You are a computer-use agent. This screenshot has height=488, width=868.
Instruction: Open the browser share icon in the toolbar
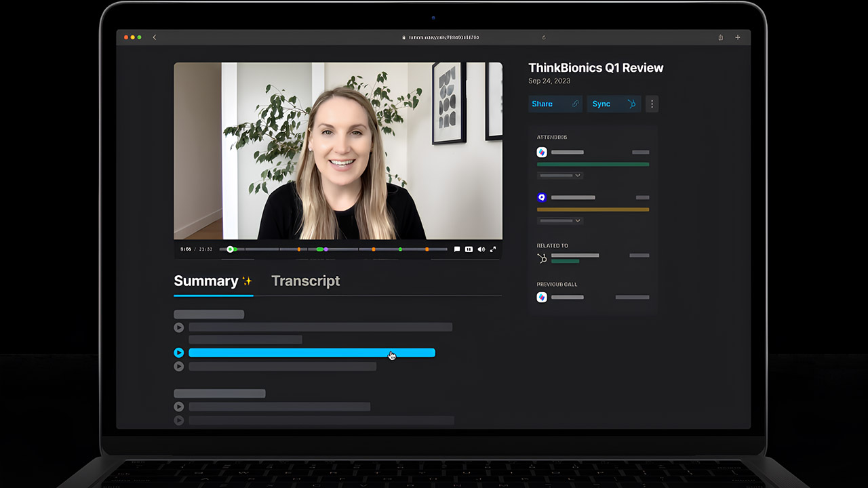720,37
